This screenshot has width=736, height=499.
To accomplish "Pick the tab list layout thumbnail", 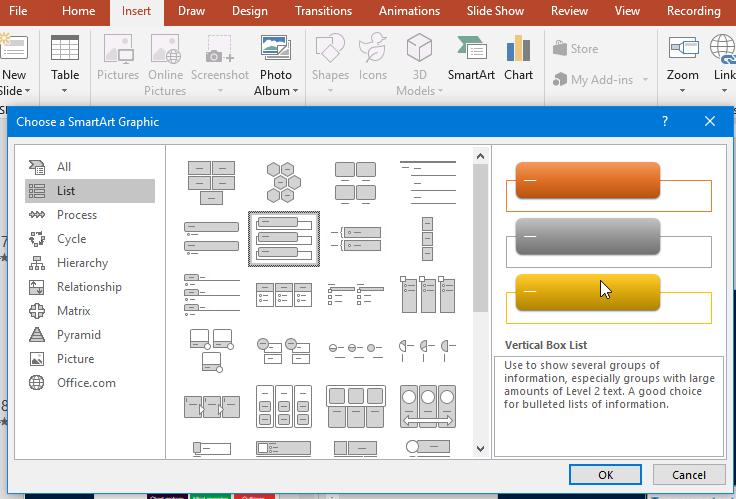I will click(x=212, y=294).
